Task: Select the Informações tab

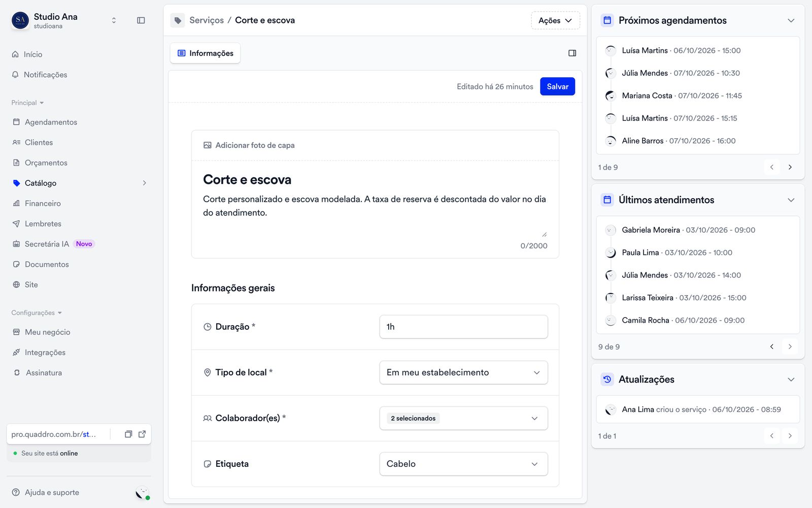Action: [x=205, y=53]
